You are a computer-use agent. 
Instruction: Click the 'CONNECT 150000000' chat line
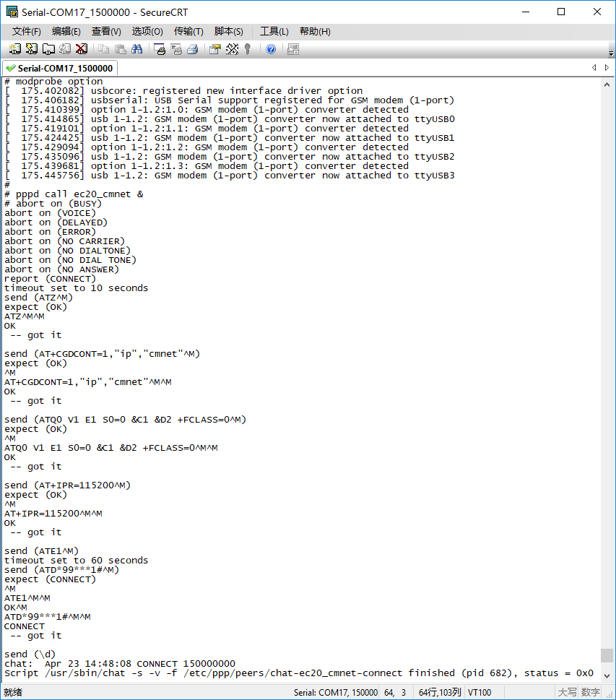tap(120, 664)
